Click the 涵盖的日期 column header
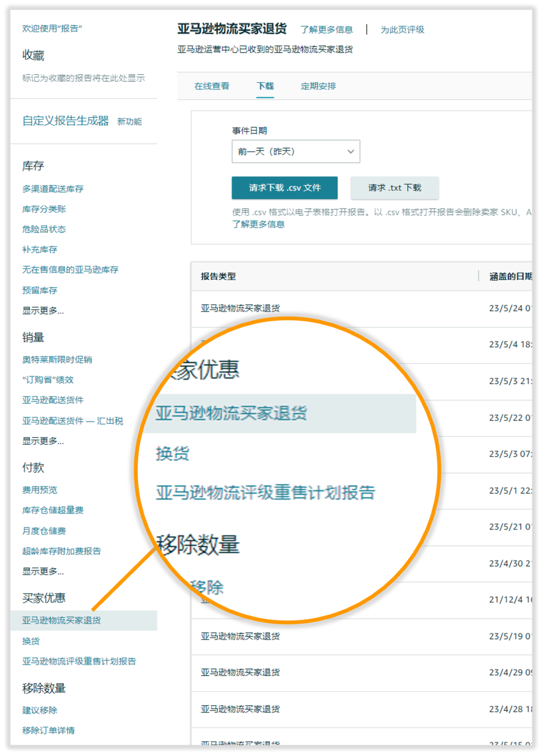Screen dimensions: 543x756 click(x=510, y=276)
